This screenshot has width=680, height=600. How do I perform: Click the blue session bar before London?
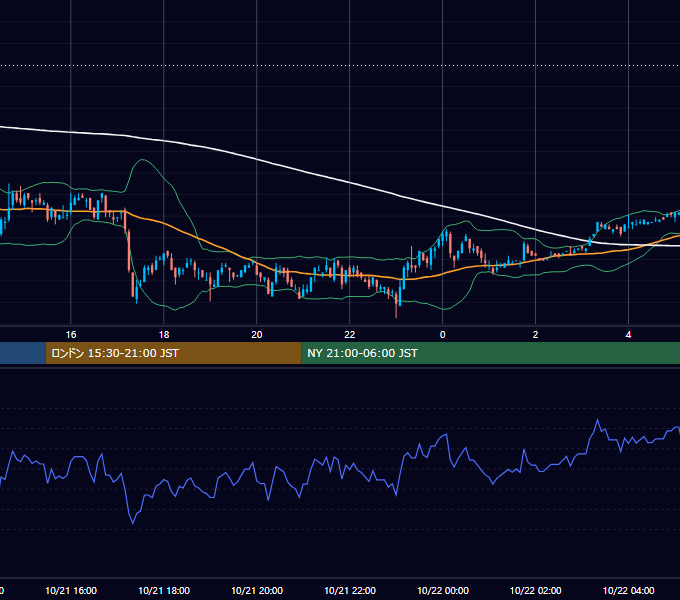click(x=23, y=353)
